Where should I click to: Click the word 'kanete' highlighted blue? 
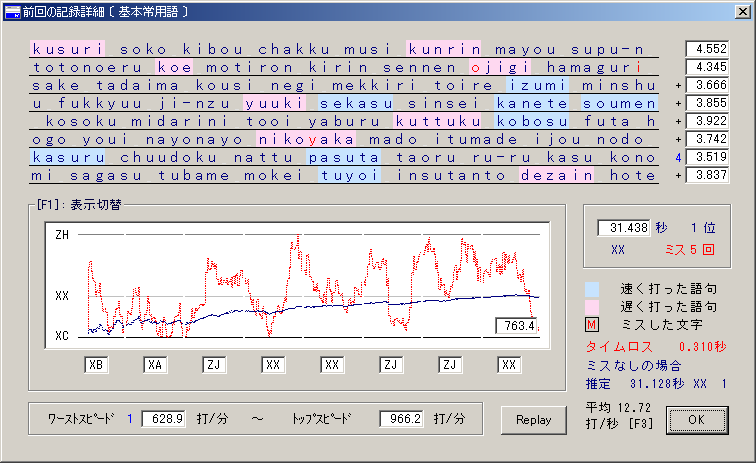point(532,103)
